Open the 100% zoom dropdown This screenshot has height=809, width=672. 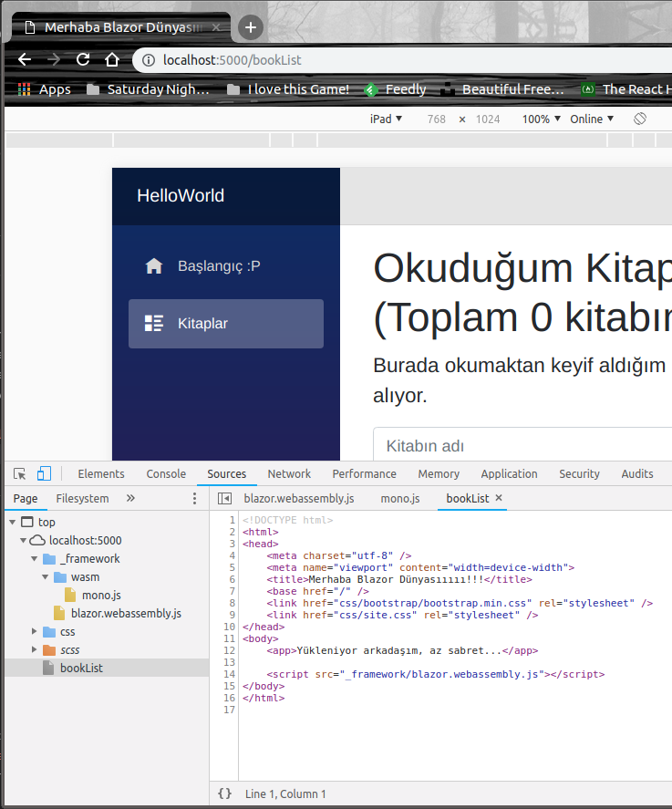click(x=542, y=119)
